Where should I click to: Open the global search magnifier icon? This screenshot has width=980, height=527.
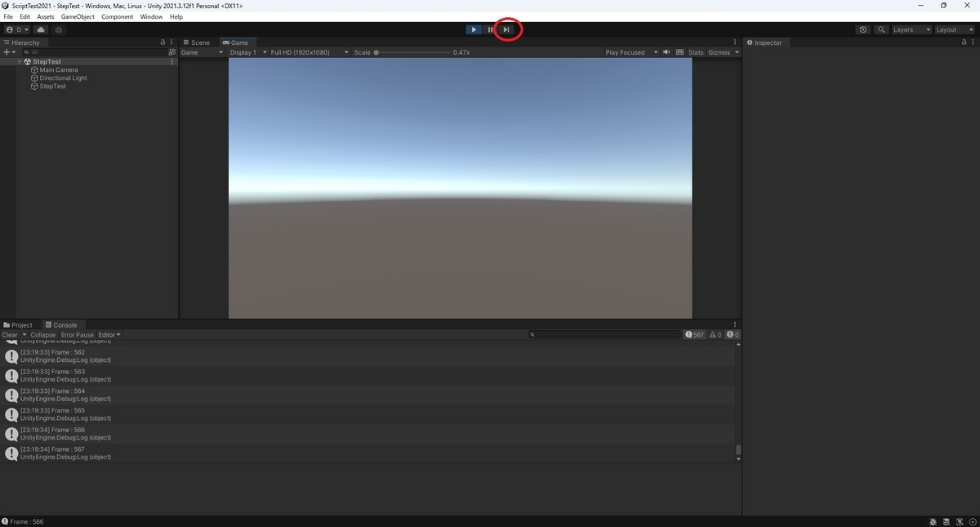click(882, 30)
